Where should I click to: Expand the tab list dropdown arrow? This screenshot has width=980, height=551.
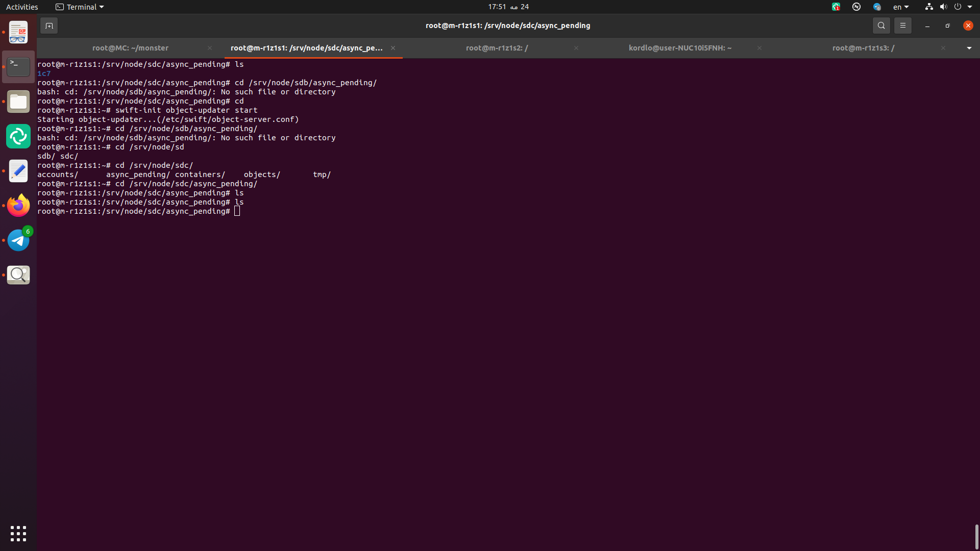(969, 48)
